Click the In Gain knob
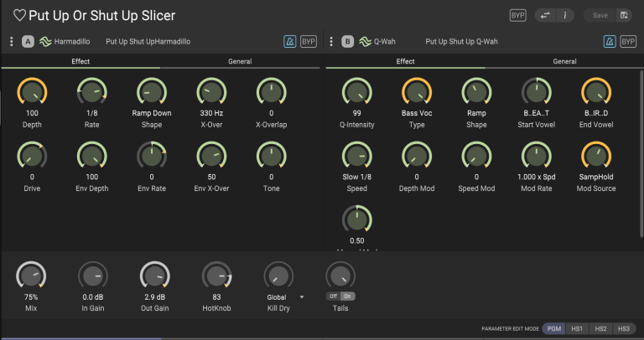The width and height of the screenshot is (644, 340). click(93, 276)
